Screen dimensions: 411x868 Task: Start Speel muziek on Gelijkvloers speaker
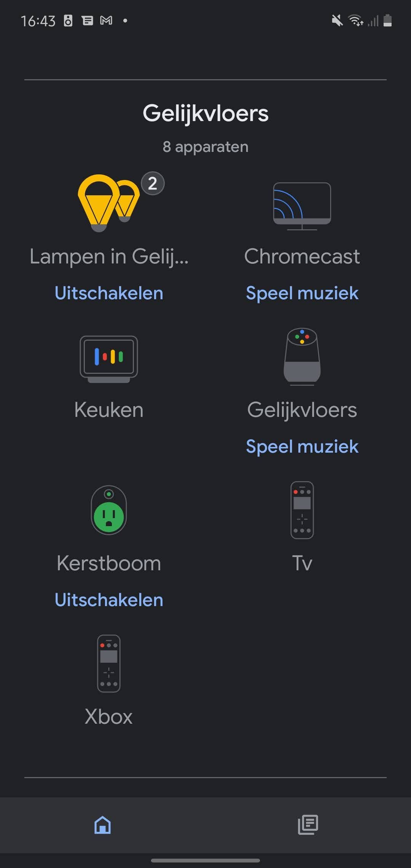coord(302,447)
